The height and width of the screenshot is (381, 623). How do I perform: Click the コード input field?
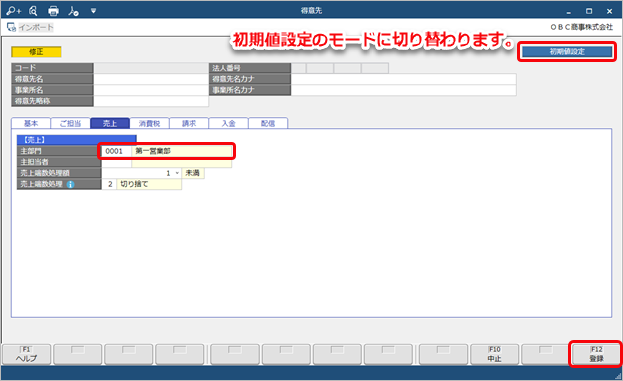tap(151, 68)
